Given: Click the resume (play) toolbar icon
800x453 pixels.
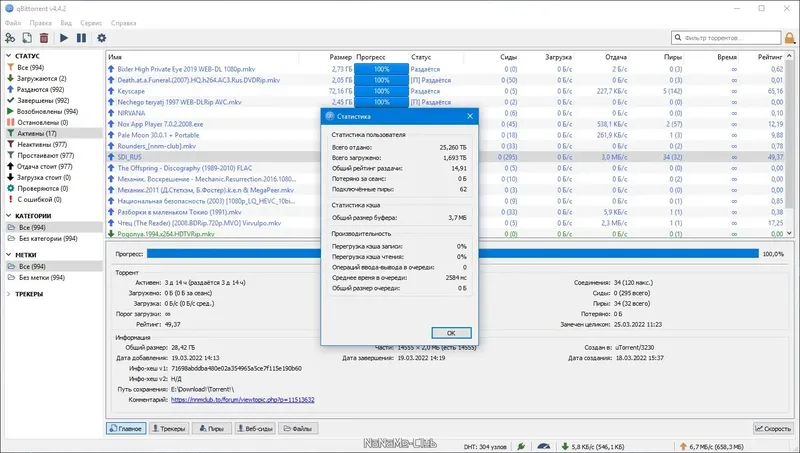Looking at the screenshot, I should point(64,38).
